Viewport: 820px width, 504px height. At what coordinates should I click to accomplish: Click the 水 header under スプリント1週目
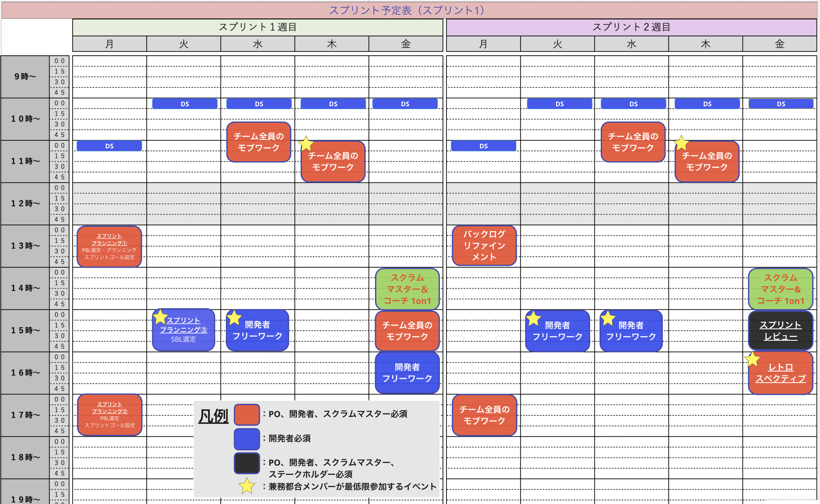257,44
